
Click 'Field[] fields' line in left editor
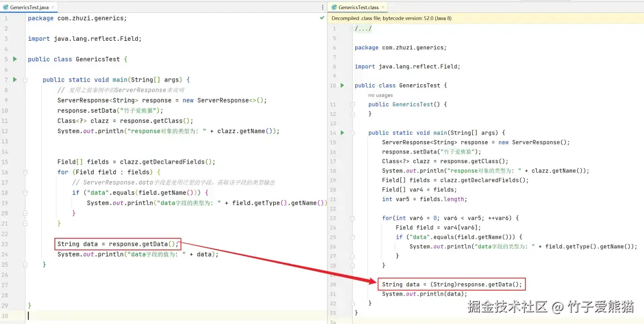coord(136,162)
